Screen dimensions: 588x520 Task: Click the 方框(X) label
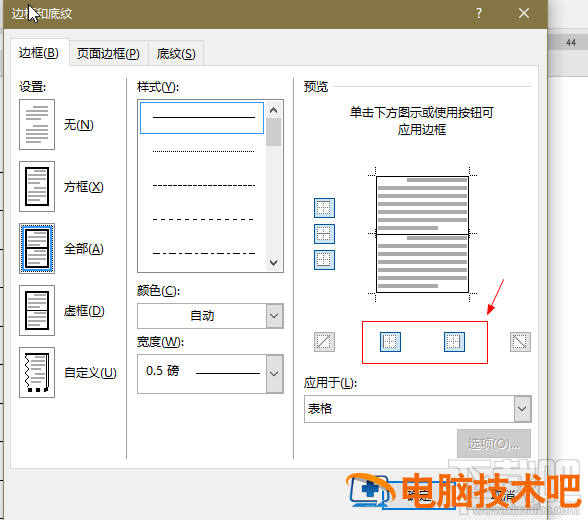click(83, 186)
